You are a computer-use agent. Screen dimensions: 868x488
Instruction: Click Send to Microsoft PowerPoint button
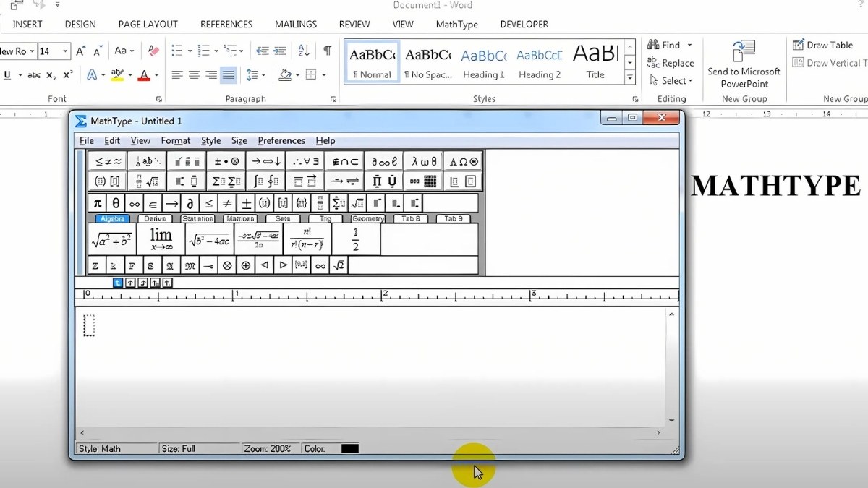click(x=744, y=64)
